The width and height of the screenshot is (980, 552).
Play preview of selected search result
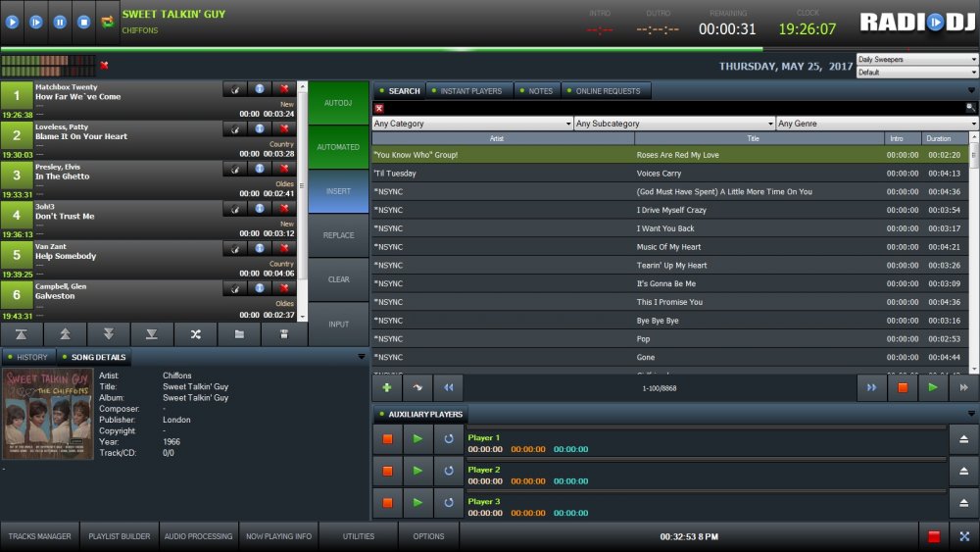click(x=933, y=387)
